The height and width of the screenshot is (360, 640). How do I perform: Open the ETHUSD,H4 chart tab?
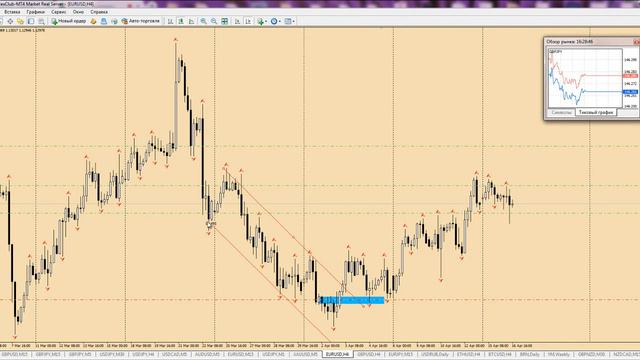[468, 354]
